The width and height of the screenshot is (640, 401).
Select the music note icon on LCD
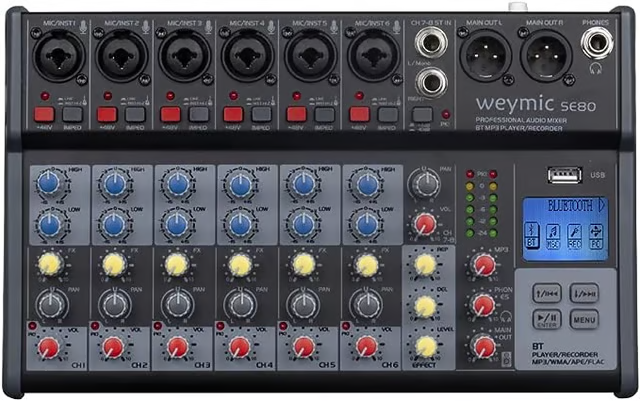553,236
